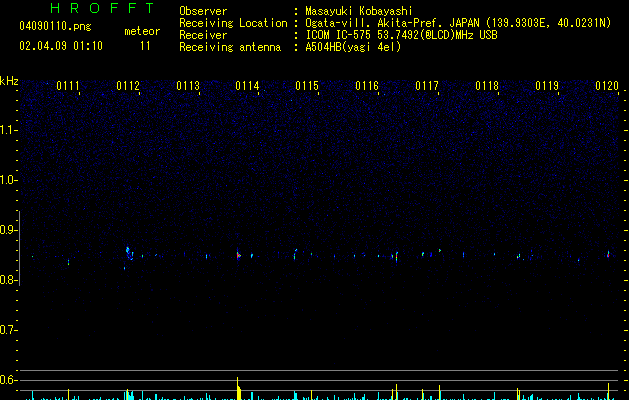Image resolution: width=629 pixels, height=400 pixels.
Task: Click the 0.8 kHz axis label
Action: tap(8, 280)
